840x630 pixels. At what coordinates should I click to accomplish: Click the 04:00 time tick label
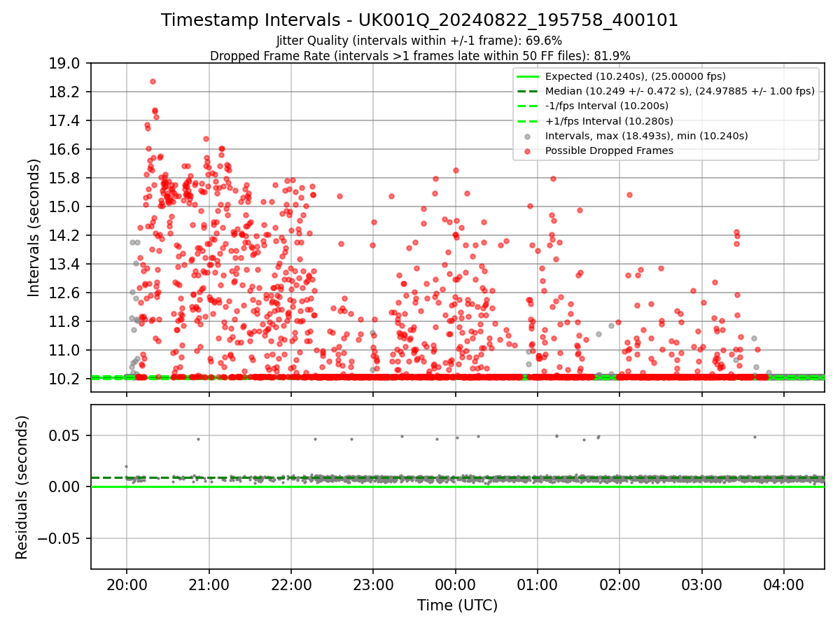click(784, 584)
